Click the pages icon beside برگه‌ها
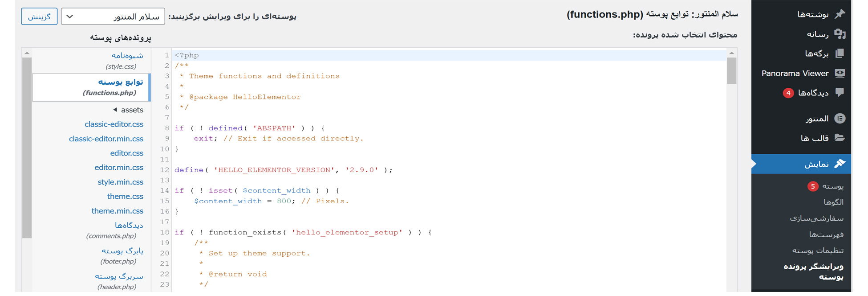868x296 pixels. pyautogui.click(x=840, y=53)
